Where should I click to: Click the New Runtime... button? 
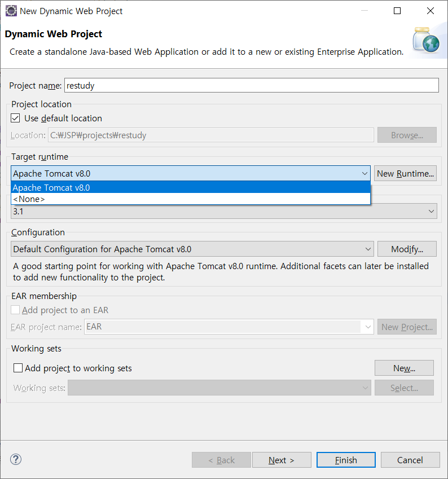pos(405,174)
